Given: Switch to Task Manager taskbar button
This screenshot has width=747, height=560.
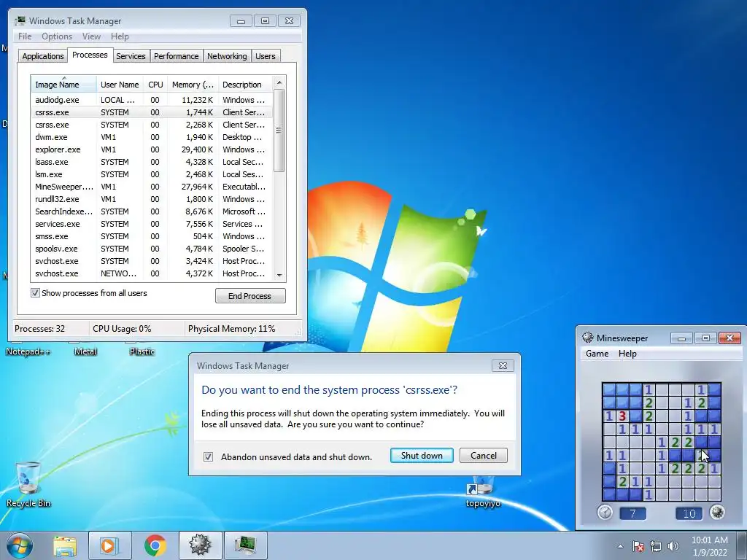Looking at the screenshot, I should (x=246, y=545).
